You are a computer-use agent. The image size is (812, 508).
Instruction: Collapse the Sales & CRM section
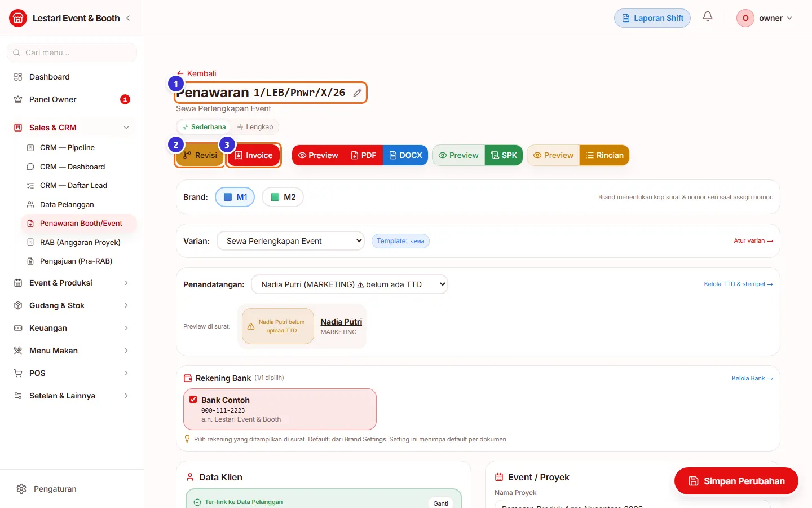72,128
